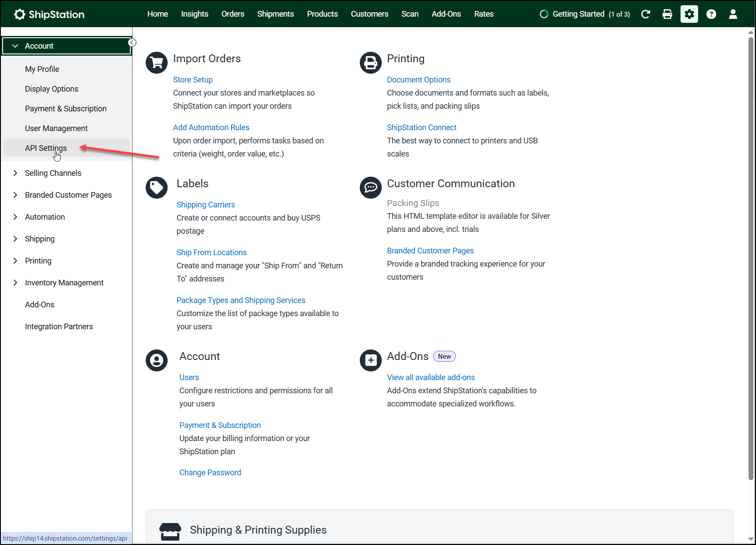Open the print queue printer icon
Viewport: 756px width, 545px height.
[667, 14]
